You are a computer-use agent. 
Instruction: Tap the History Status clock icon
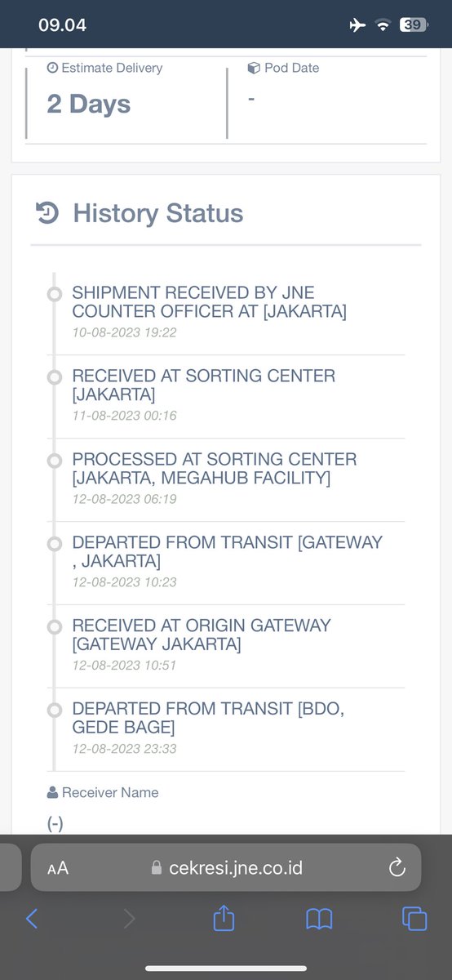coord(47,213)
